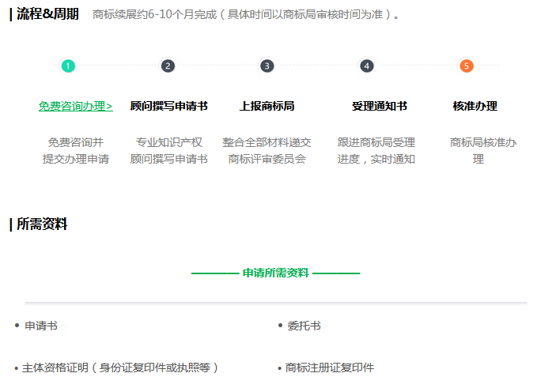This screenshot has height=392, width=537.
Task: Click the step 4 circle icon
Action: tap(367, 66)
